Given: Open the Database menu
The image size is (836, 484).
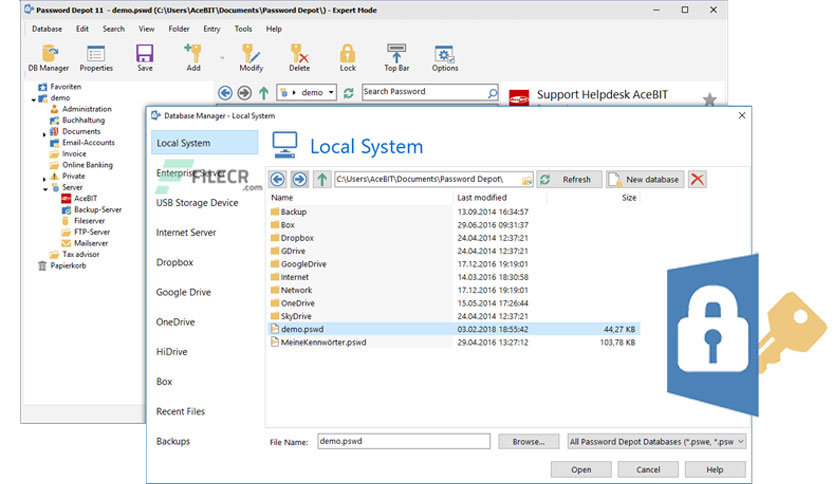Looking at the screenshot, I should tap(47, 29).
